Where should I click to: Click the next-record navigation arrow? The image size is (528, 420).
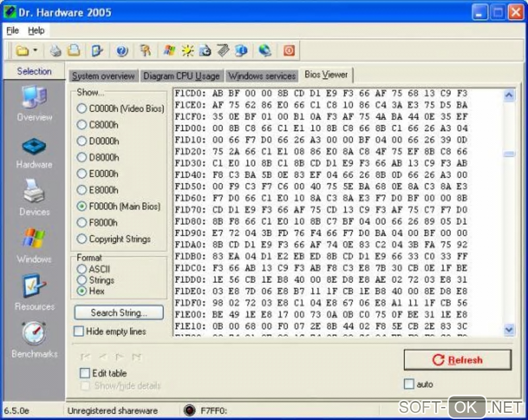[119, 357]
